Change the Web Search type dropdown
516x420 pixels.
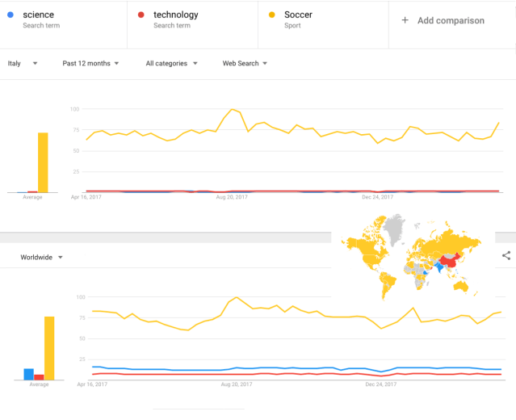[x=245, y=63]
